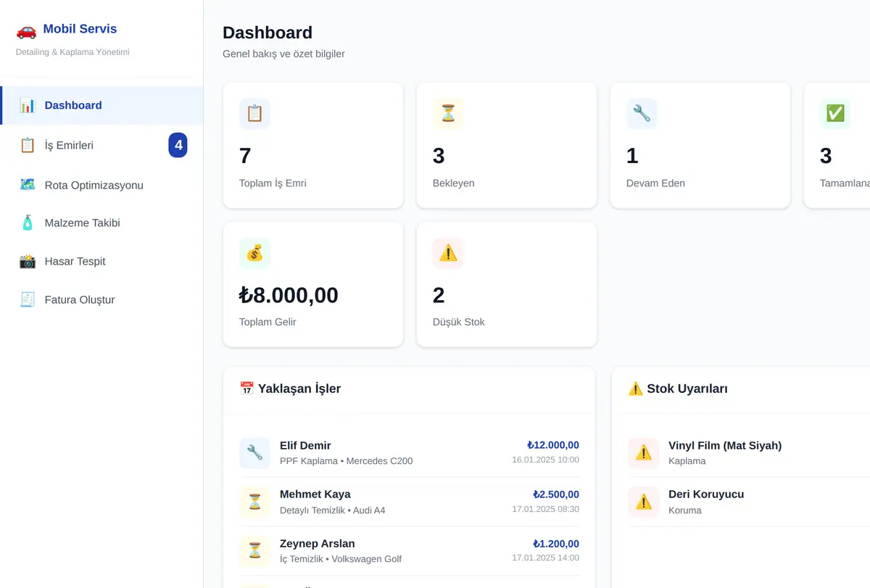The image size is (870, 588).
Task: Click the warning icon beside Vinyl Film (Mat Siyah)
Action: click(x=643, y=453)
